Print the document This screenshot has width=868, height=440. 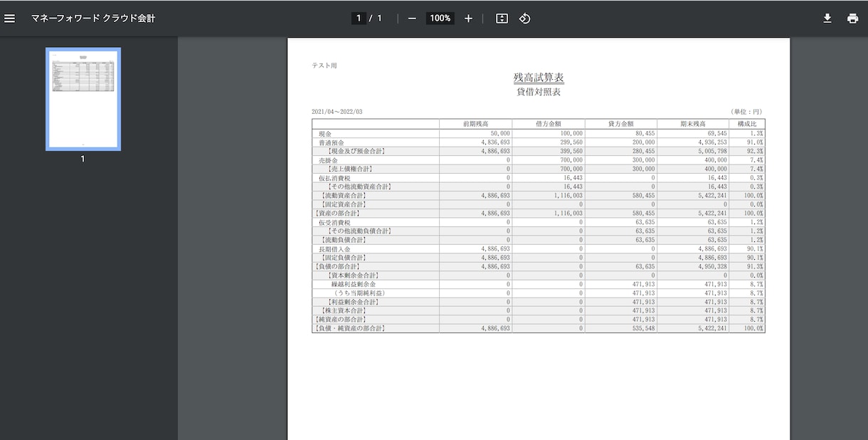[852, 19]
